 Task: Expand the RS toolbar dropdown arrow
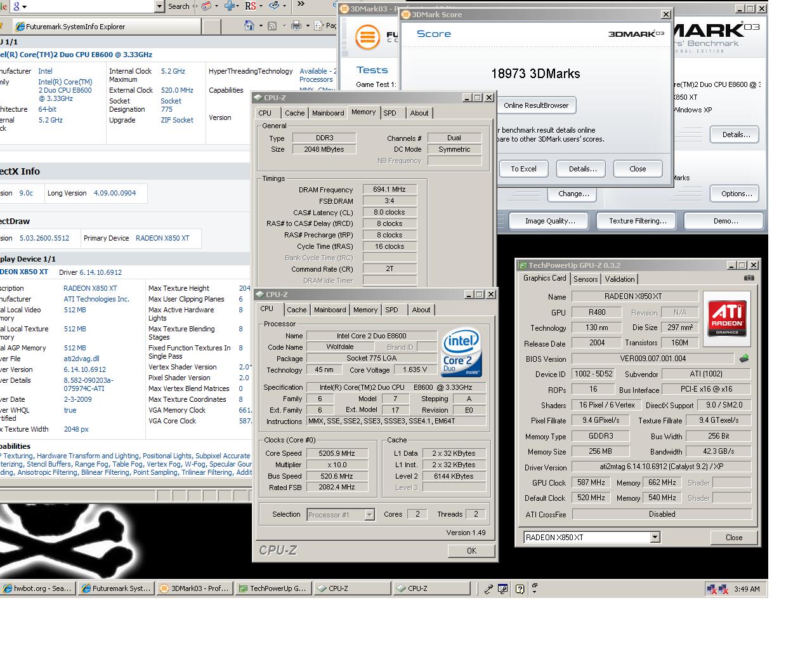pos(261,6)
